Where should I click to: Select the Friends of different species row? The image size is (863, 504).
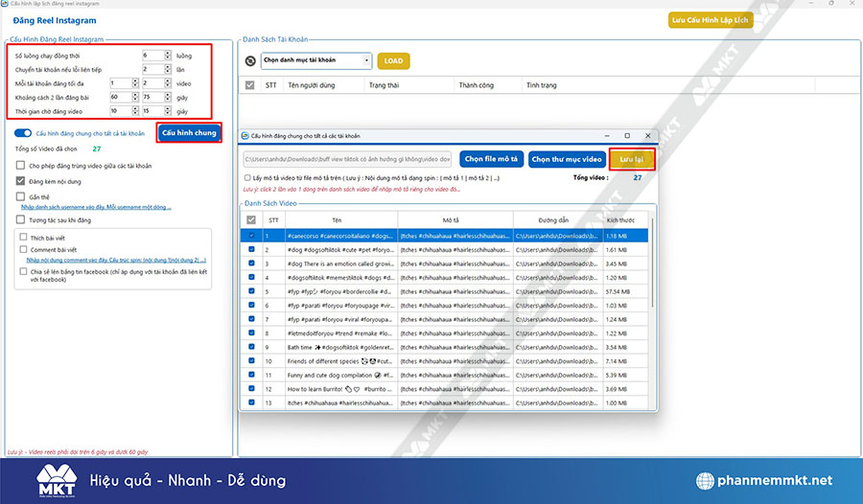pyautogui.click(x=444, y=361)
